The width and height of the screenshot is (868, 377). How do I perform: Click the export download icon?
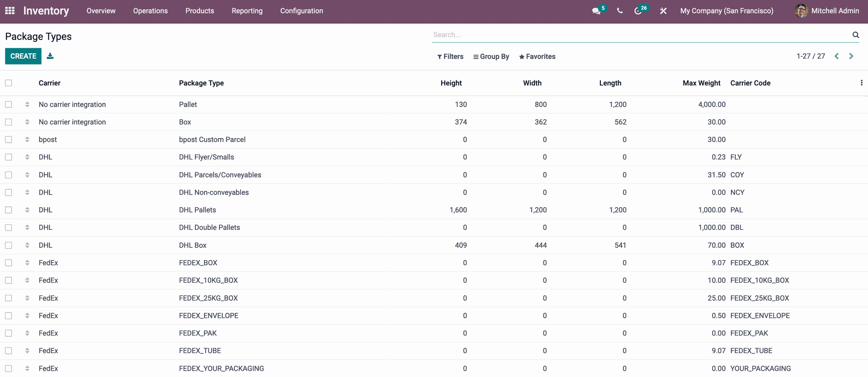(50, 56)
